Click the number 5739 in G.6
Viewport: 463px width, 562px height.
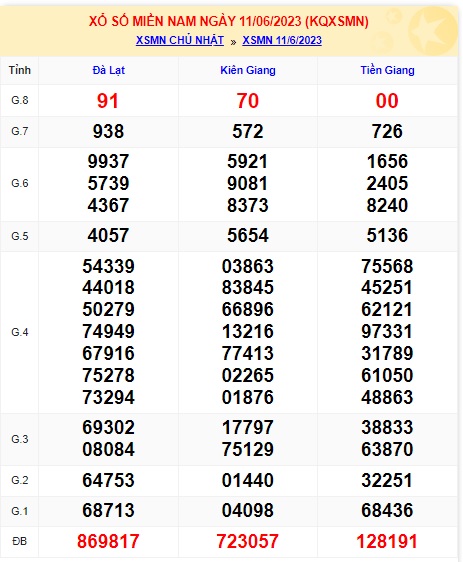click(x=108, y=184)
